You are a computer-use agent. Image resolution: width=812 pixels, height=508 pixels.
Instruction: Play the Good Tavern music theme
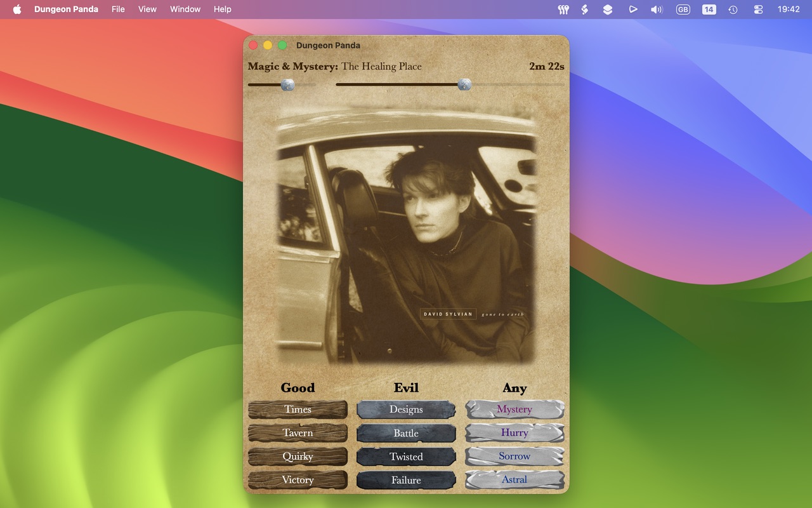click(x=298, y=433)
